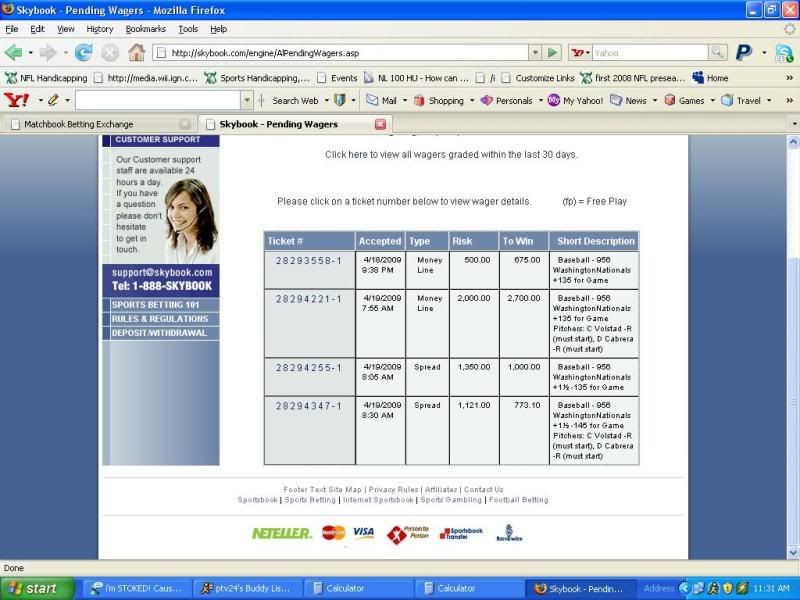Go back with the green Back arrow
800x600 pixels.
pos(14,52)
